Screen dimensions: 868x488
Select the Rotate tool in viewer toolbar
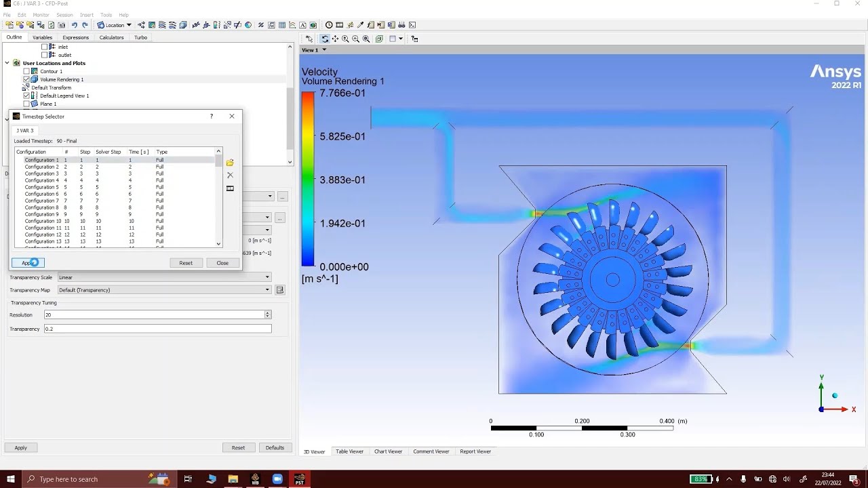pos(325,39)
